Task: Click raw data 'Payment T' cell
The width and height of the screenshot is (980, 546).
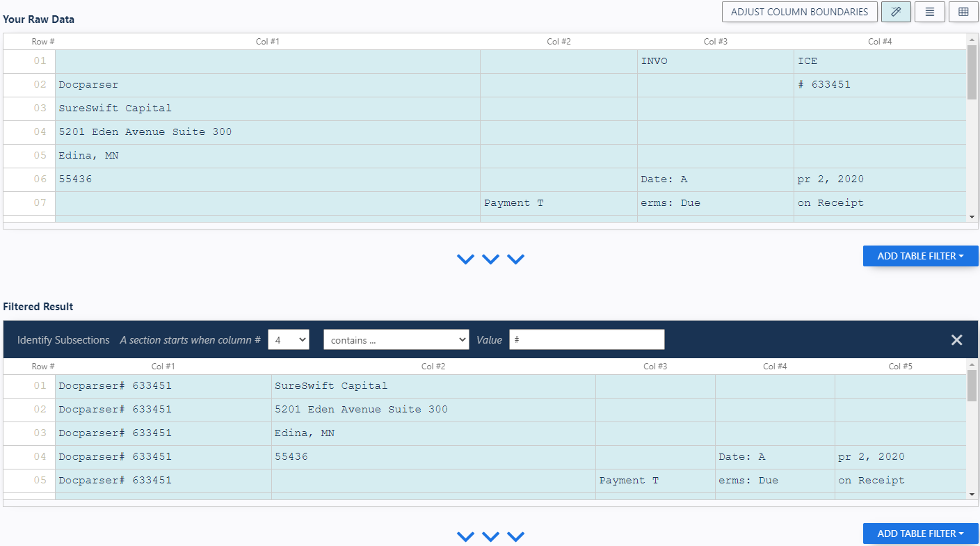Action: [559, 203]
